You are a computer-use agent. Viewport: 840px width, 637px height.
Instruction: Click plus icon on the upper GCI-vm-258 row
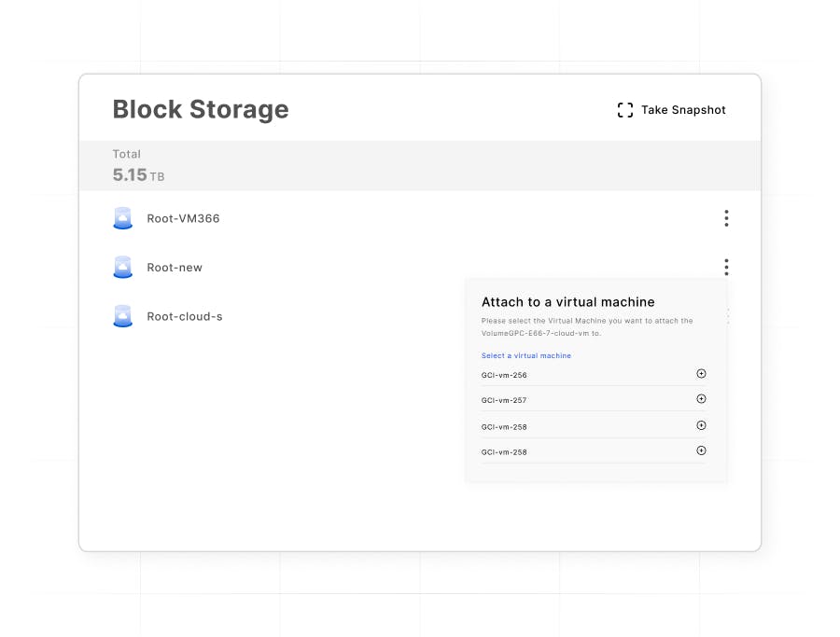[x=701, y=425]
